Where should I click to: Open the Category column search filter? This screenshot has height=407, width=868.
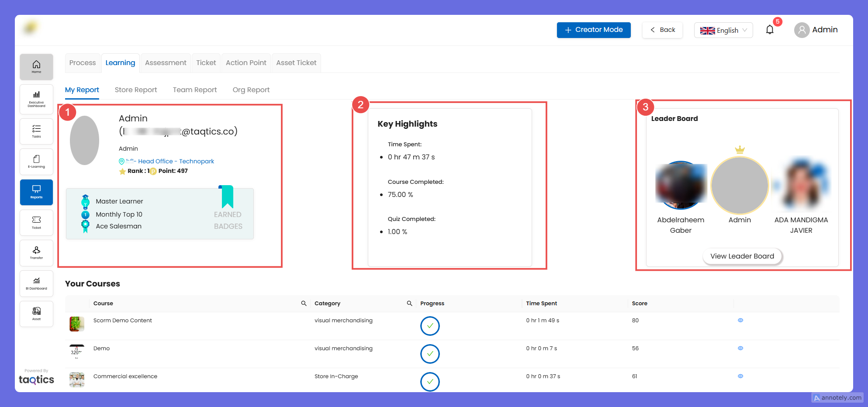409,304
